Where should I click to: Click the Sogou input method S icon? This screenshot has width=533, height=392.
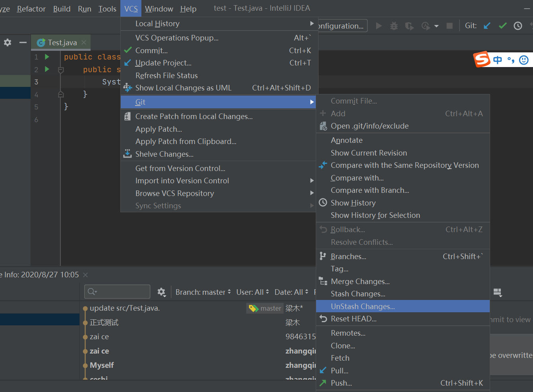482,60
